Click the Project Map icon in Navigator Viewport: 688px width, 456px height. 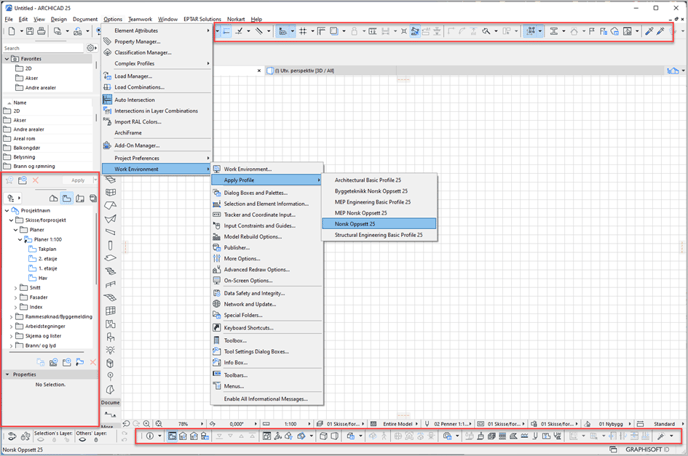54,198
